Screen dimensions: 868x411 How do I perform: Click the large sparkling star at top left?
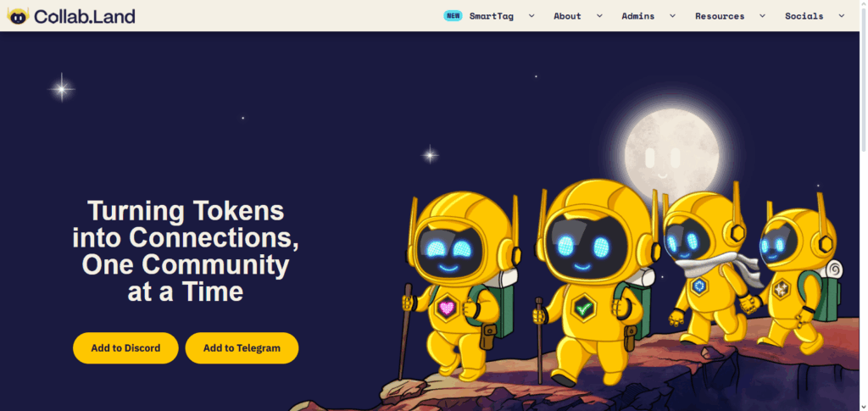(x=61, y=88)
